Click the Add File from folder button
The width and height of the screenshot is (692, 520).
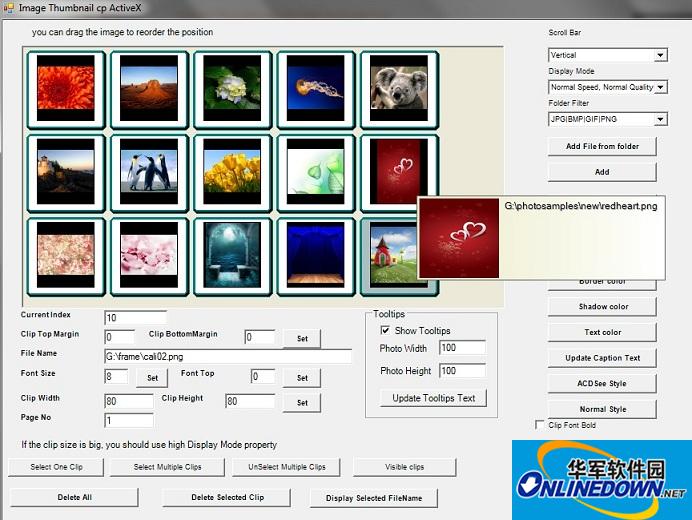click(x=602, y=146)
